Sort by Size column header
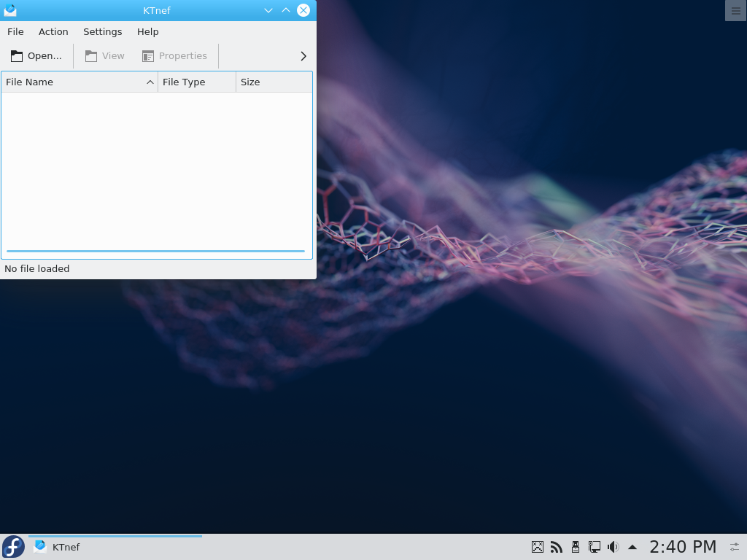 274,82
